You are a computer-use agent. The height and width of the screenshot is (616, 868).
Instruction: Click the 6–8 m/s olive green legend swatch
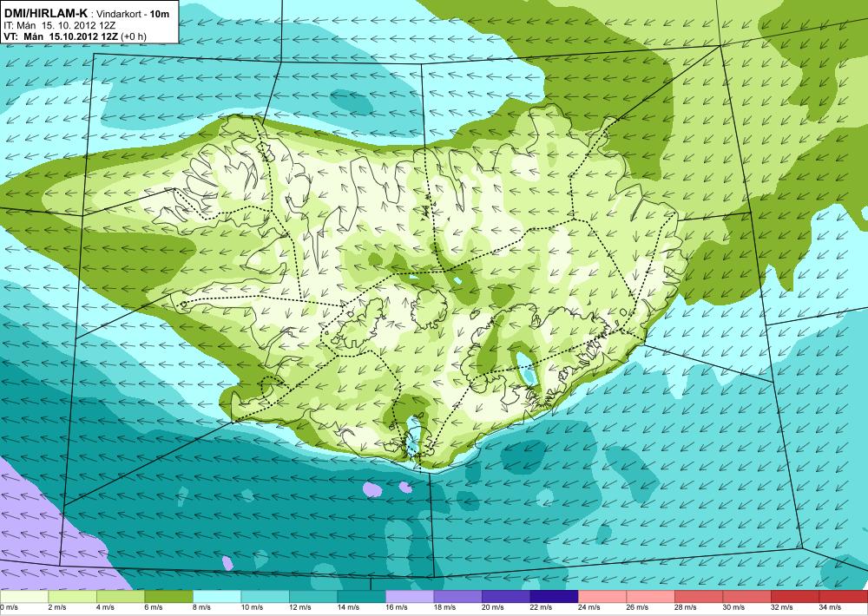168,597
